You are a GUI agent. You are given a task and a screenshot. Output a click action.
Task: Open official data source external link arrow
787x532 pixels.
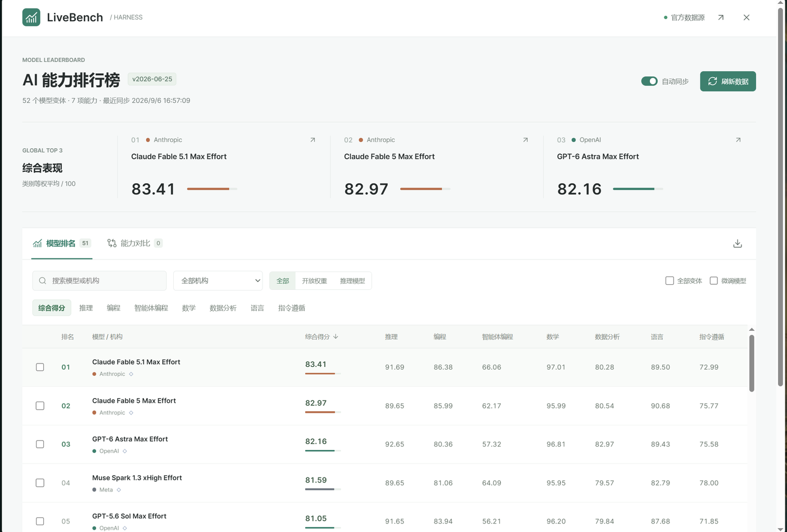point(721,17)
